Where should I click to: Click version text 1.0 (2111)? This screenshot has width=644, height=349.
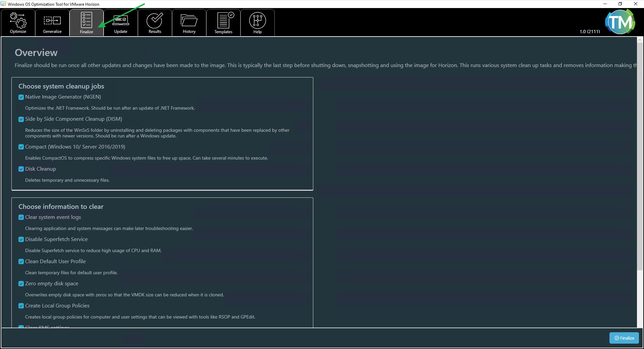[x=590, y=32]
